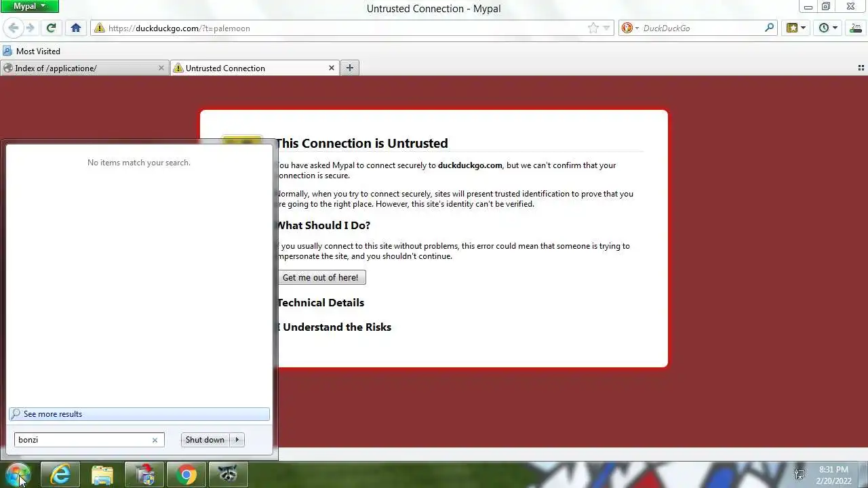Reload the current page

pyautogui.click(x=51, y=28)
